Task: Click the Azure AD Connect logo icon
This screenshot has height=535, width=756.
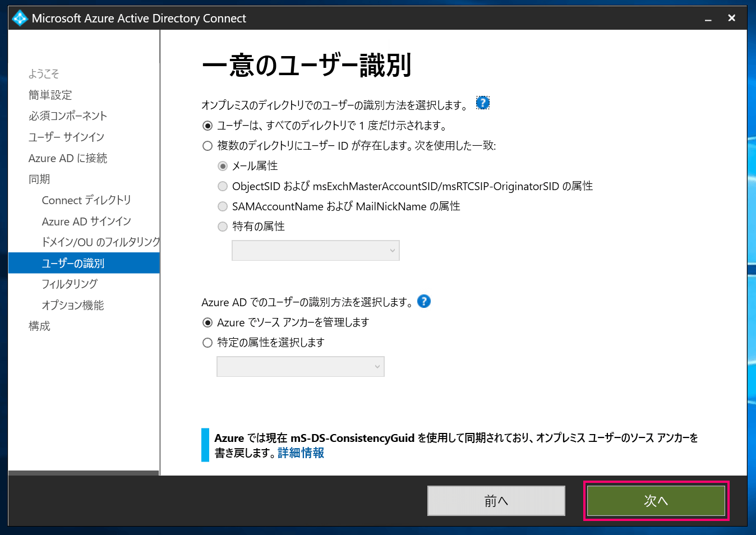Action: pyautogui.click(x=20, y=19)
